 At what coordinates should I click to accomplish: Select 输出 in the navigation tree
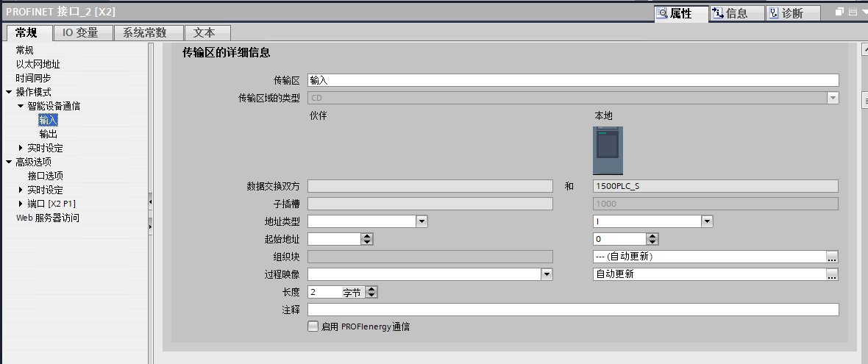(x=49, y=134)
